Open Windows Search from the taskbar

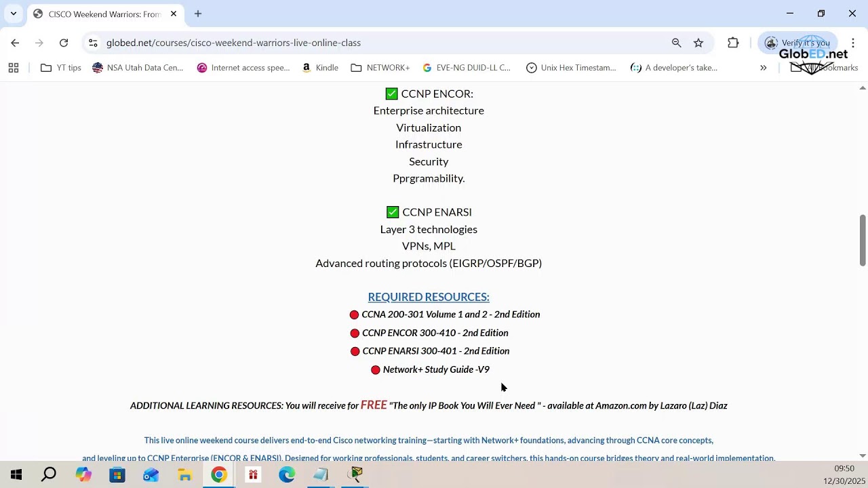49,475
